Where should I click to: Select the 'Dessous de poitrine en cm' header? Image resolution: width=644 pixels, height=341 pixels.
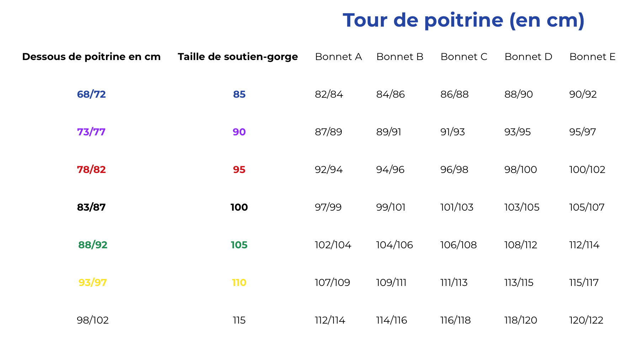(x=91, y=57)
